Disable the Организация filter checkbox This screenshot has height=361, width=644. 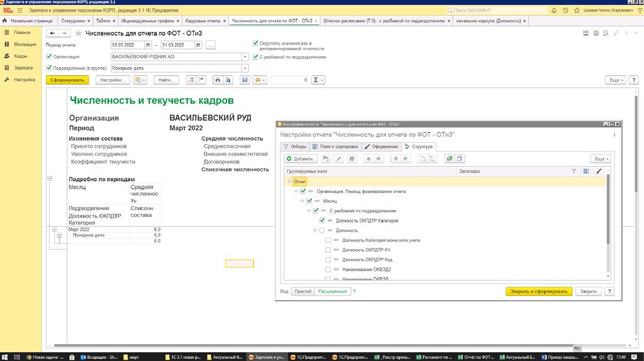[49, 57]
